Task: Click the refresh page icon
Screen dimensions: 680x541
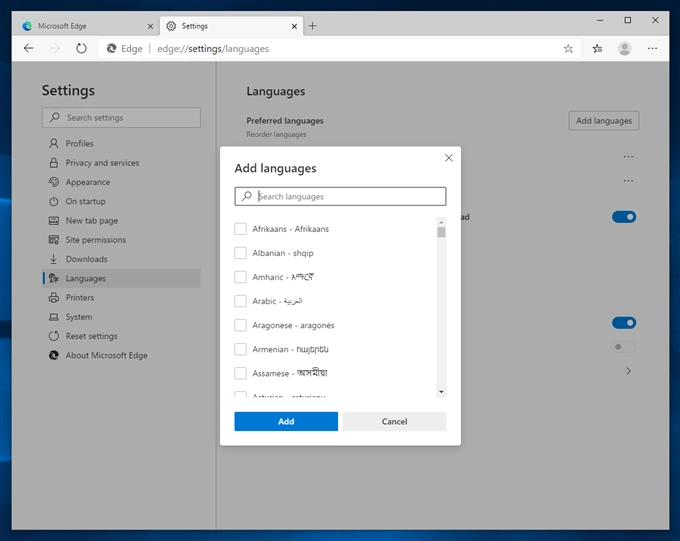Action: tap(81, 49)
